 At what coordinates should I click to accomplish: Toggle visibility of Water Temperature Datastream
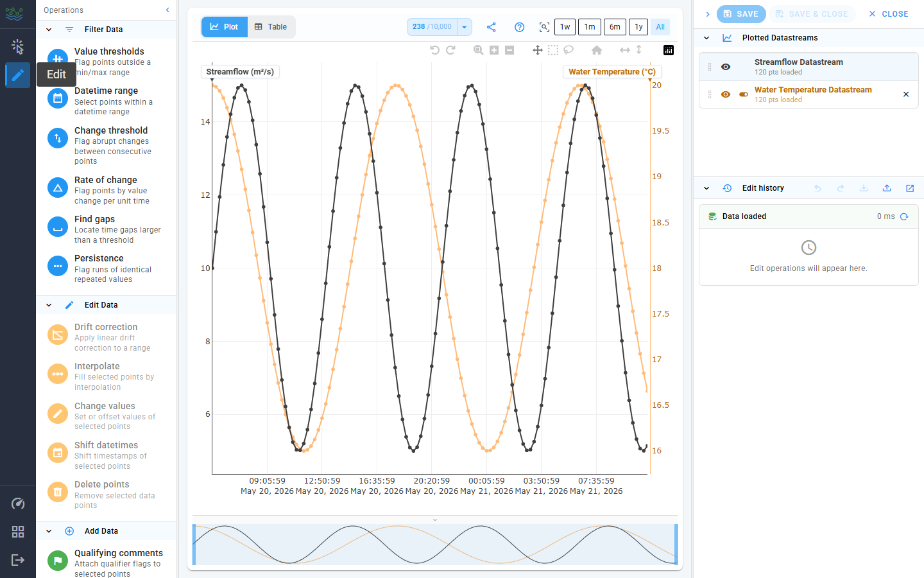726,94
